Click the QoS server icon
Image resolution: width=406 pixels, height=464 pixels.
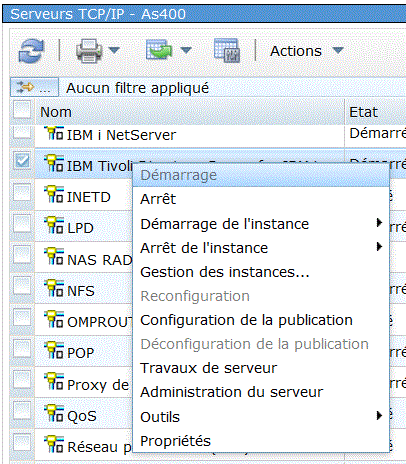[x=54, y=413]
